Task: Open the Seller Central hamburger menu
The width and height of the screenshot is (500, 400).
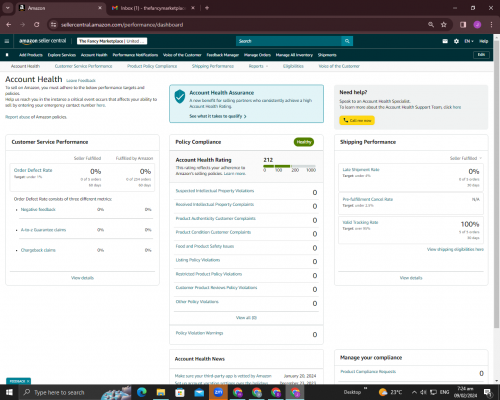Action: [7, 41]
